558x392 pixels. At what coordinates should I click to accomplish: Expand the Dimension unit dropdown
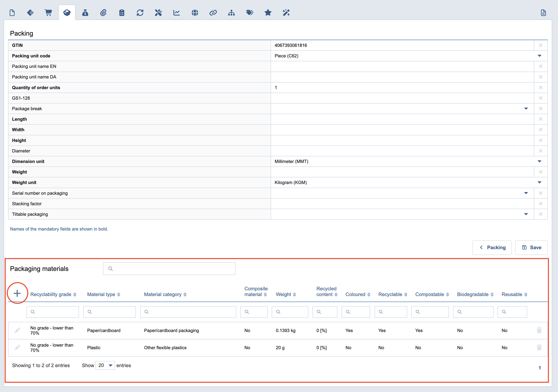coord(539,161)
